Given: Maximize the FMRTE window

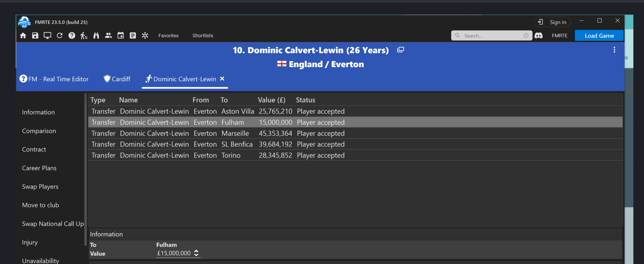Looking at the screenshot, I should [600, 21].
